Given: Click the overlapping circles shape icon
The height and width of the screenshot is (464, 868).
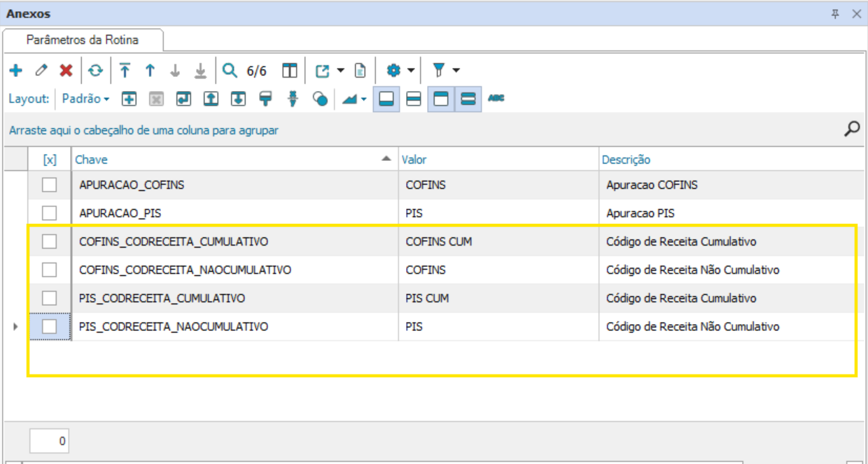Looking at the screenshot, I should [320, 99].
